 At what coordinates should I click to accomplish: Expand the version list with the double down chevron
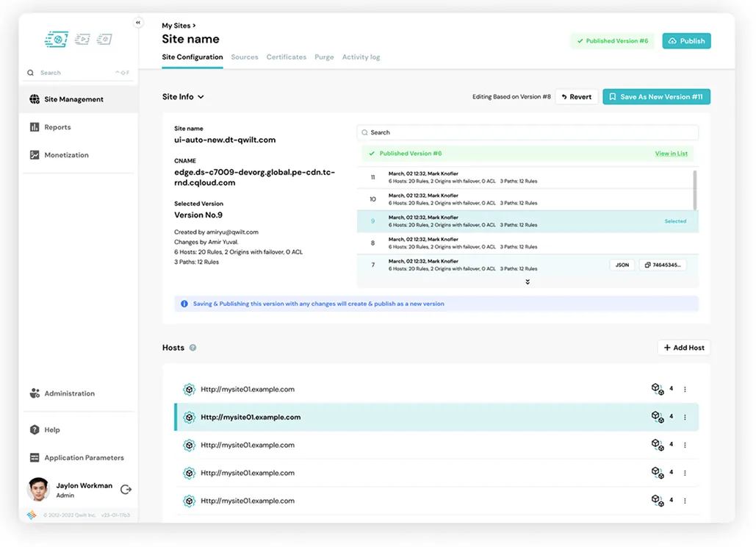tap(528, 282)
